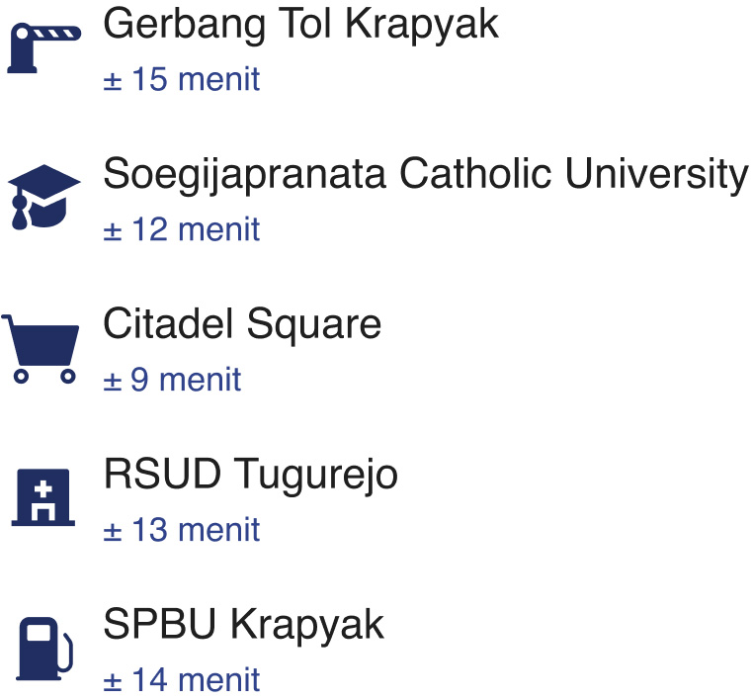This screenshot has height=700, width=752.
Task: Open the Citadel Square location
Action: [x=242, y=324]
